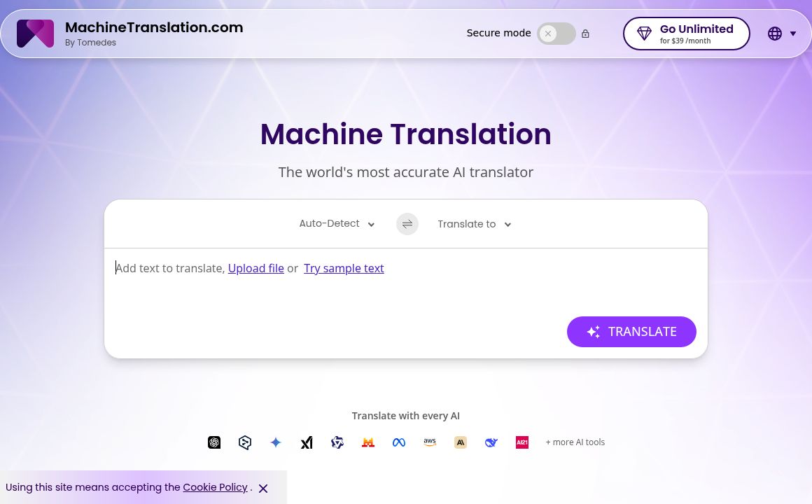
Task: Enable Secure mode
Action: [556, 33]
